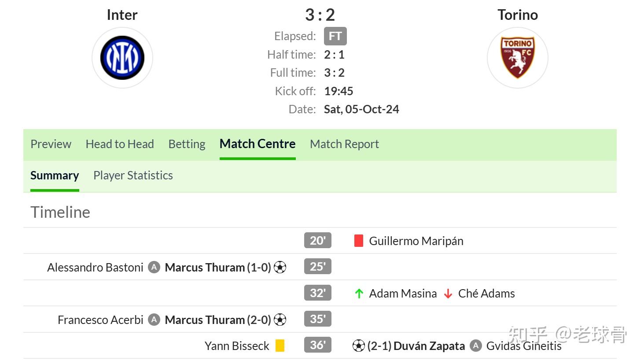Click the red substitution-out arrow icon
This screenshot has height=361, width=644.
pos(448,294)
